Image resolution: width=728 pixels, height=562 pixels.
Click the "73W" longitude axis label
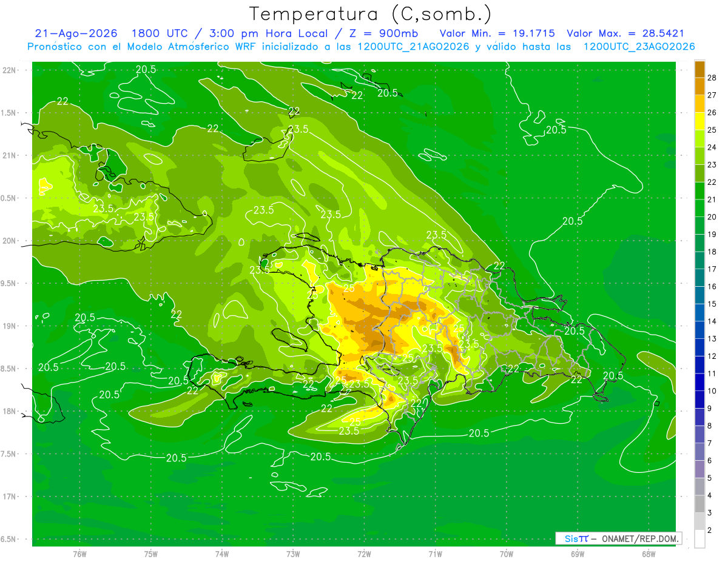pyautogui.click(x=293, y=554)
